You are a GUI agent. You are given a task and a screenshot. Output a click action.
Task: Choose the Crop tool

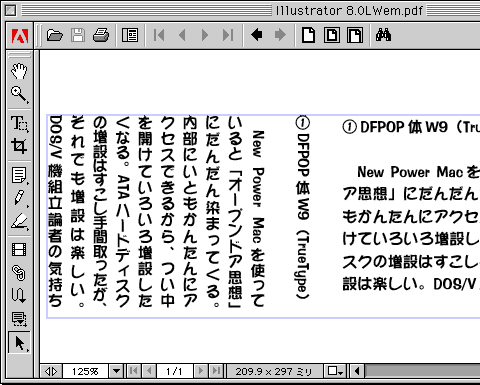[x=19, y=146]
